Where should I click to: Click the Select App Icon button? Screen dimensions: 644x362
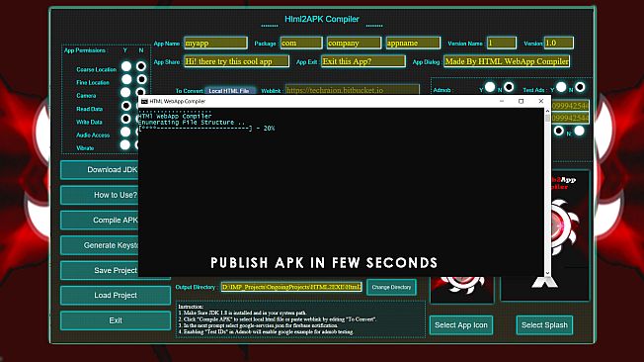click(x=461, y=325)
